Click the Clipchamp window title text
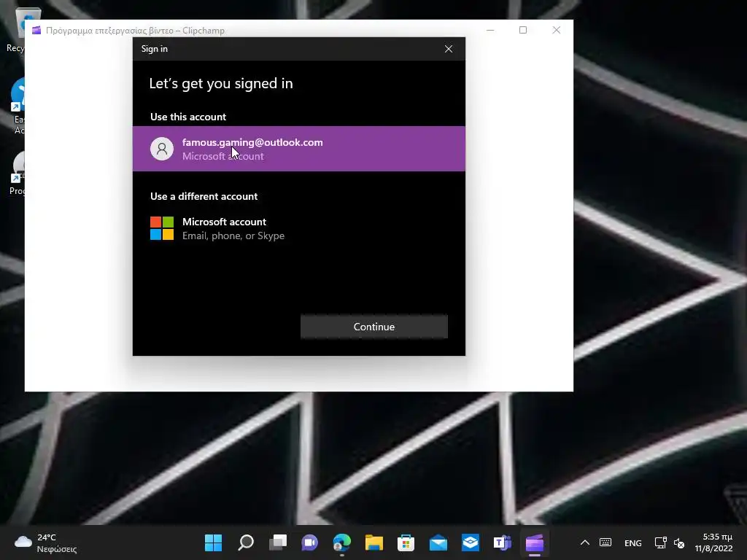 [x=135, y=31]
